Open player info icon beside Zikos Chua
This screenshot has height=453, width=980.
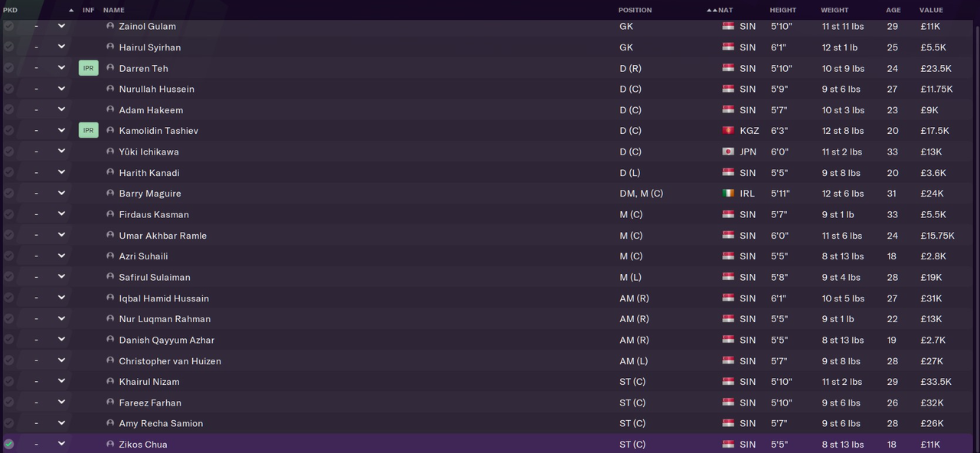(x=110, y=444)
